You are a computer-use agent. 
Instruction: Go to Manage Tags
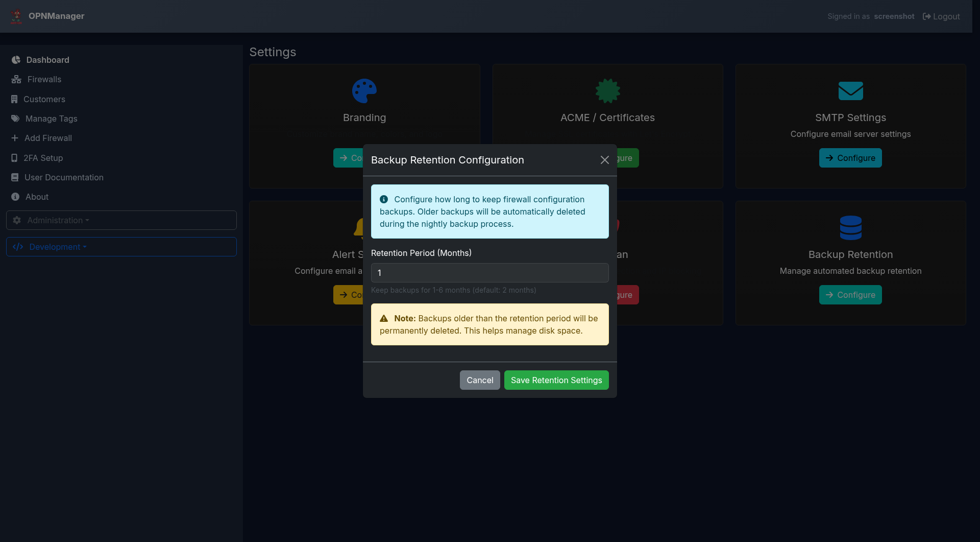click(x=51, y=119)
